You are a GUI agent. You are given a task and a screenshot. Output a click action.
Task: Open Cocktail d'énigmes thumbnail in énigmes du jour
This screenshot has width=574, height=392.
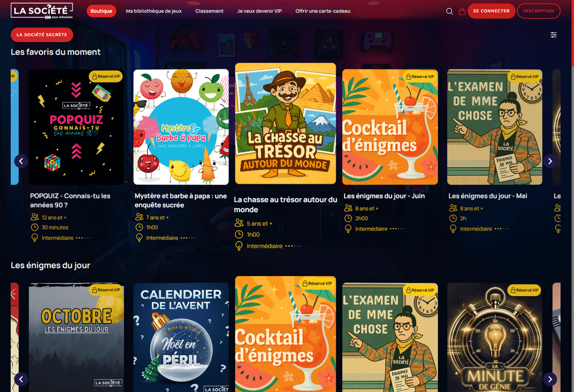pyautogui.click(x=285, y=334)
